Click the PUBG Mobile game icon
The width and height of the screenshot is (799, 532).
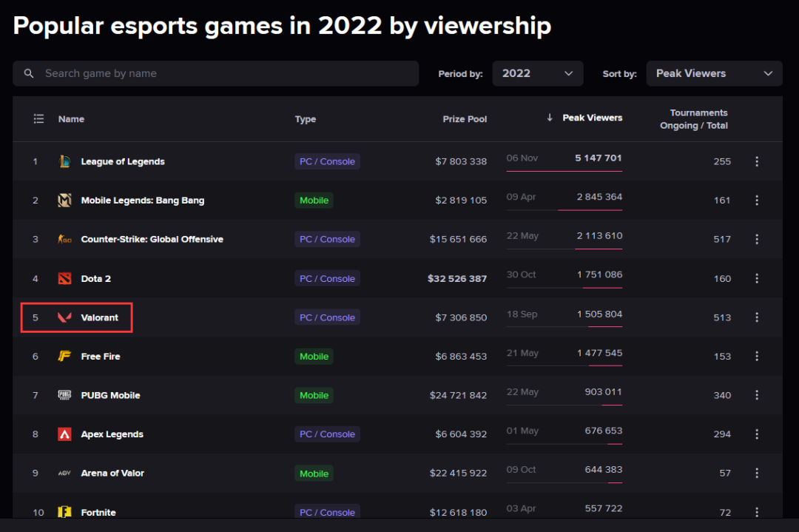64,395
